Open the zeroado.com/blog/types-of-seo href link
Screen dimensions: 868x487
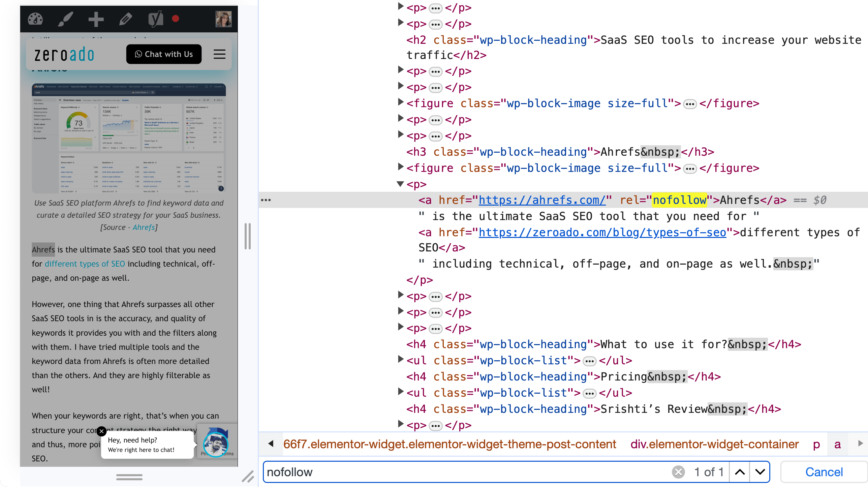[602, 232]
